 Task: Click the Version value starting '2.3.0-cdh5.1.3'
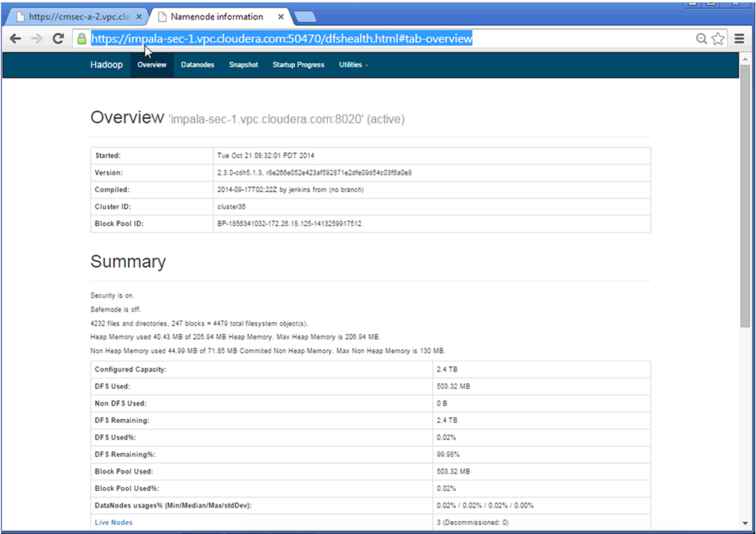pyautogui.click(x=314, y=173)
